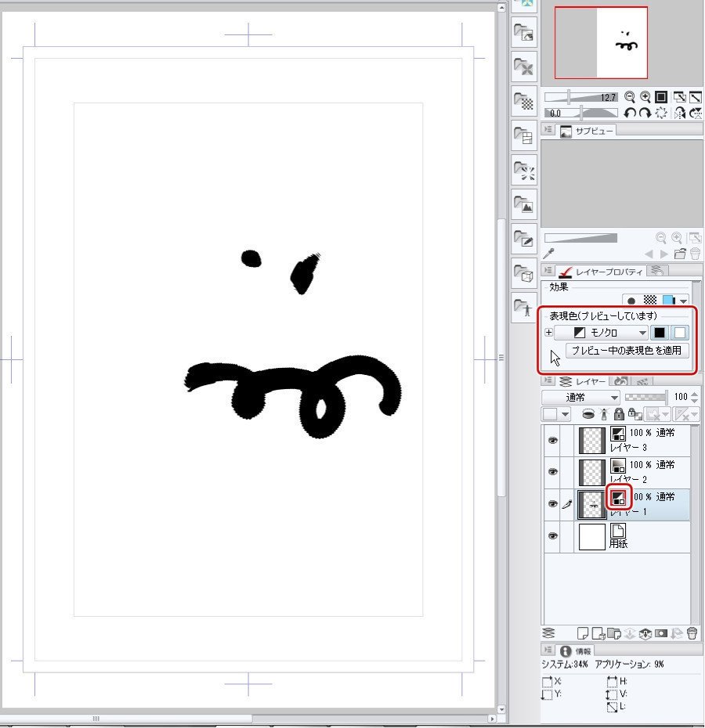Flip canvas horizontally in Navigator
This screenshot has width=705, height=728.
[x=679, y=113]
